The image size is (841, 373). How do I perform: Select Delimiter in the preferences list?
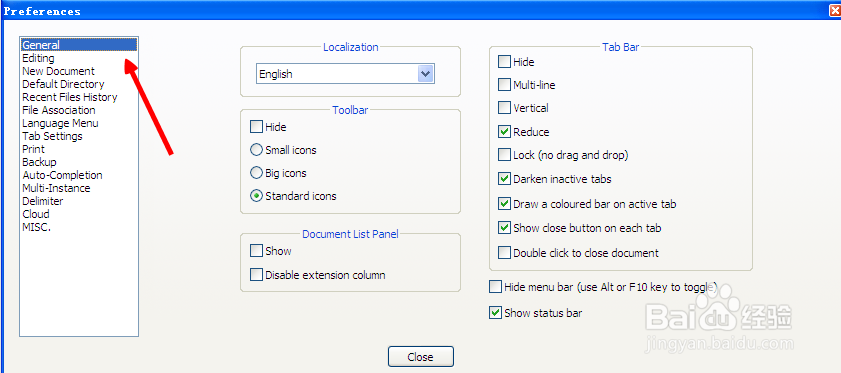click(x=43, y=201)
